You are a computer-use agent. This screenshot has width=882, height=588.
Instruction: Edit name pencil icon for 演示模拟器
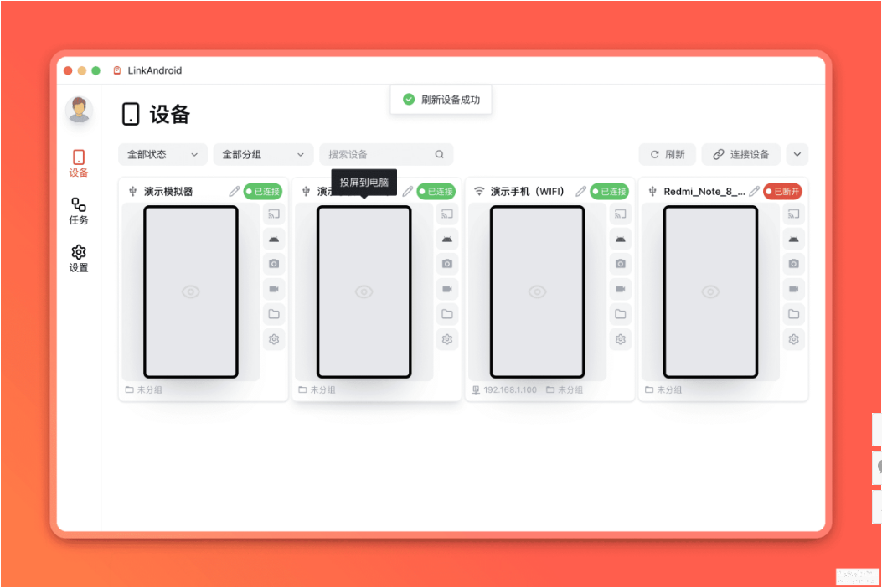click(x=234, y=191)
